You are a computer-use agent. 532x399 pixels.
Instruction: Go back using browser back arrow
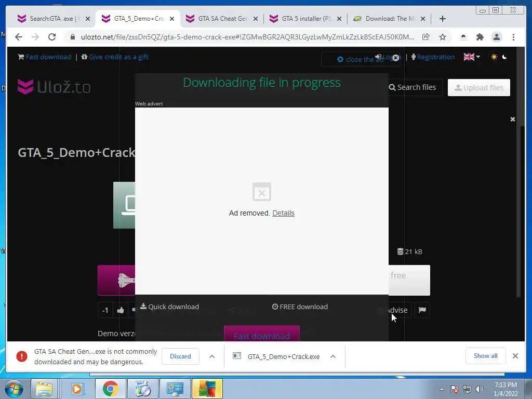pyautogui.click(x=19, y=37)
